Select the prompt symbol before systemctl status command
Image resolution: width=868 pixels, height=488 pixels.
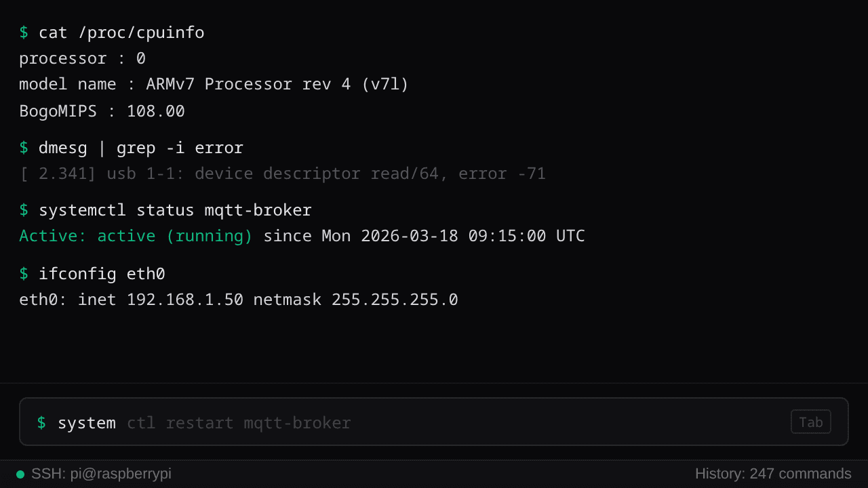pos(24,209)
